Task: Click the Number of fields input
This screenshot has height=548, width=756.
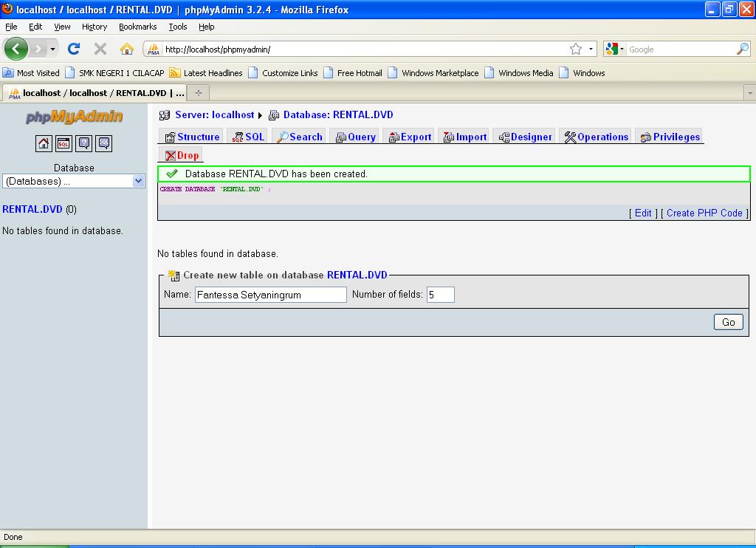Action: pos(440,295)
